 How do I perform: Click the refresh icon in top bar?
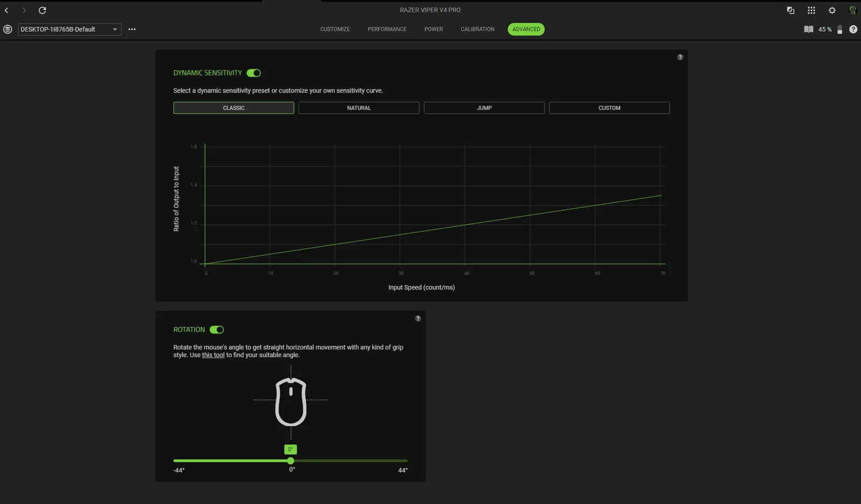tap(42, 10)
